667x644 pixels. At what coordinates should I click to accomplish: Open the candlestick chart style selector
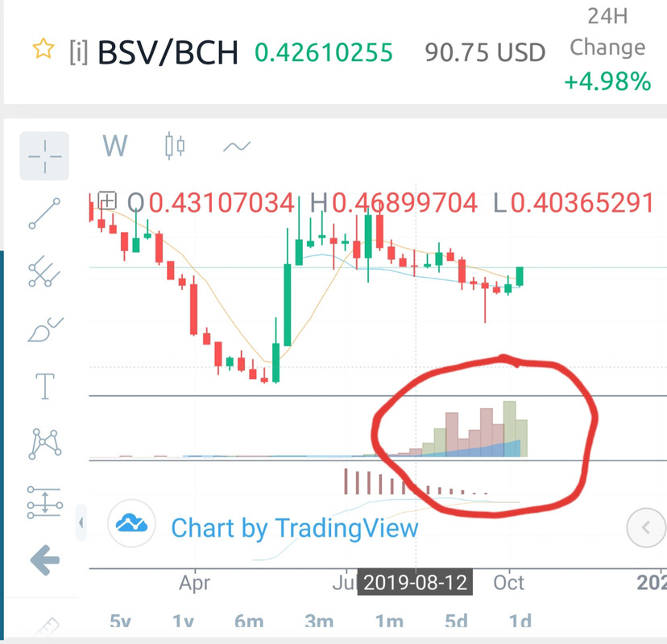[175, 146]
